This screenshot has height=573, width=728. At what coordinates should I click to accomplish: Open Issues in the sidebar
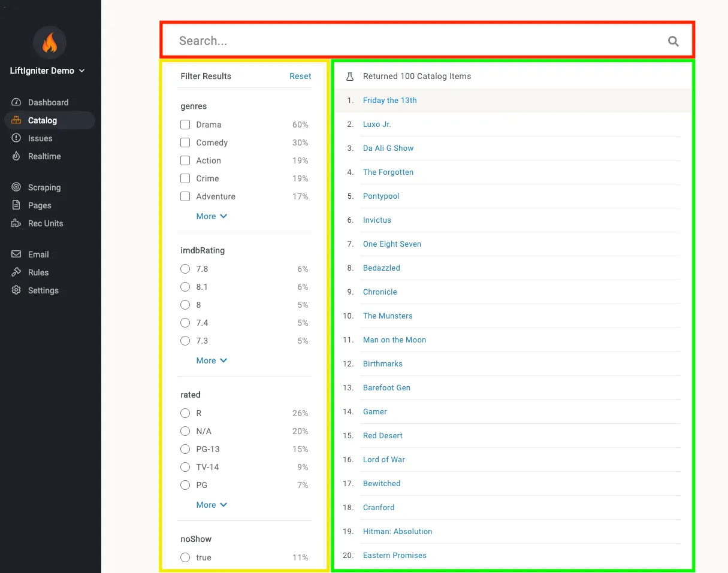pos(49,138)
